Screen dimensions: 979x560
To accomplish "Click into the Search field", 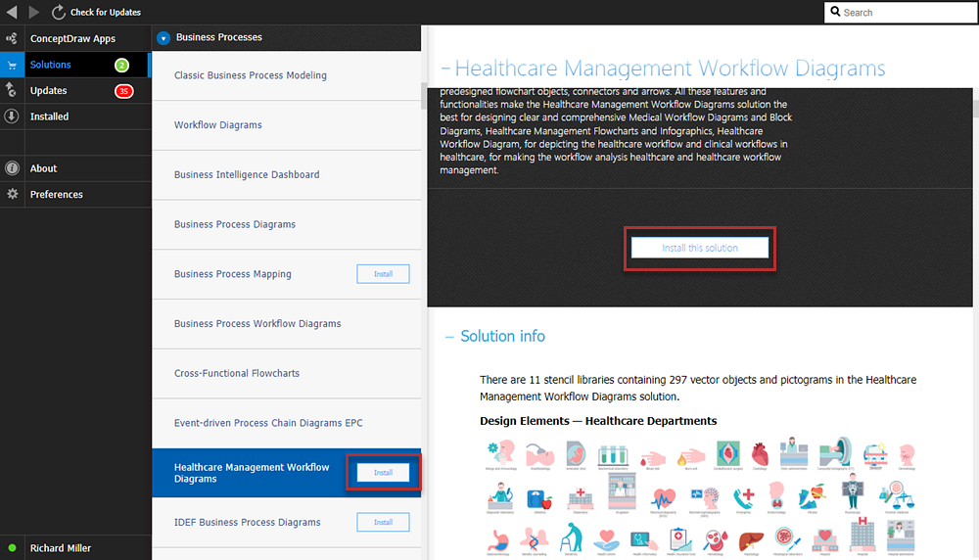I will click(901, 13).
